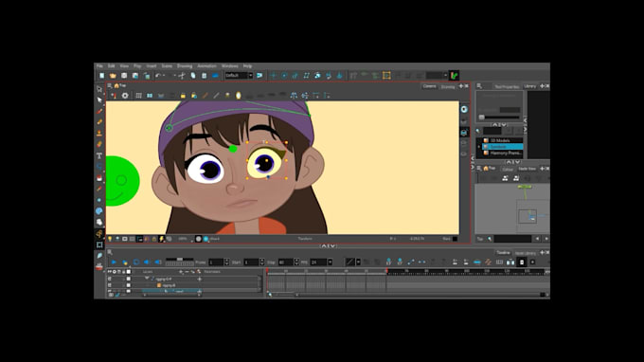The width and height of the screenshot is (644, 362).
Task: Click the red playhead marker at frame one
Action: point(267,271)
